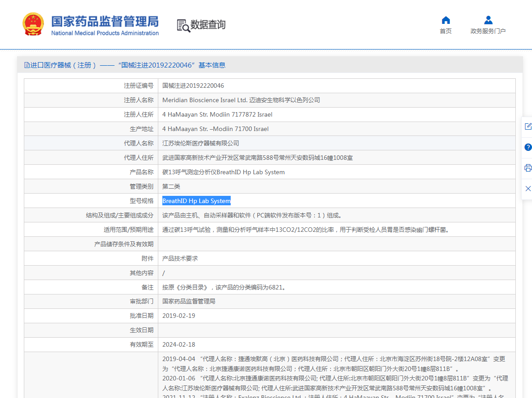Image resolution: width=532 pixels, height=398 pixels.
Task: Click the national emblem logo
Action: (33, 24)
